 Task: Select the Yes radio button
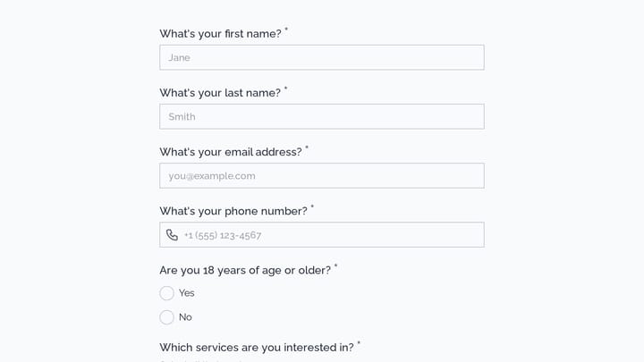coord(166,293)
